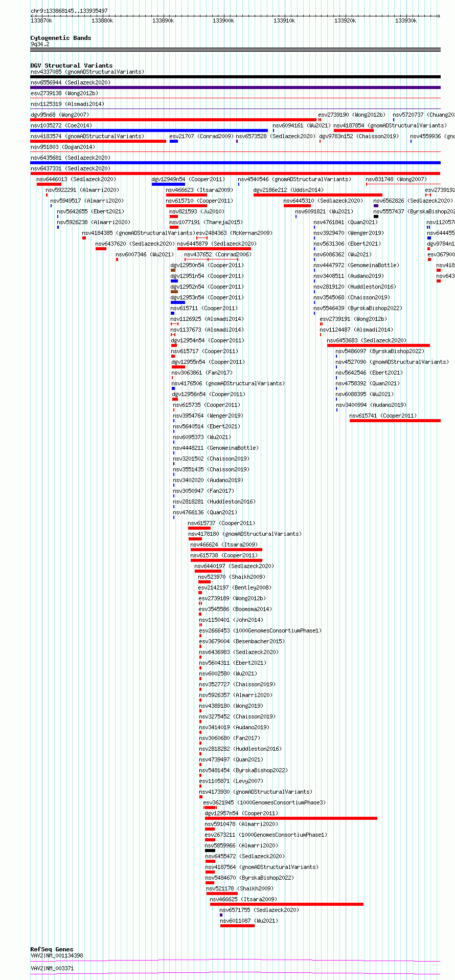This screenshot has height=980, width=455.
Task: Select nsv1077191 (Thareja2015) variant label
Action: [x=206, y=222]
